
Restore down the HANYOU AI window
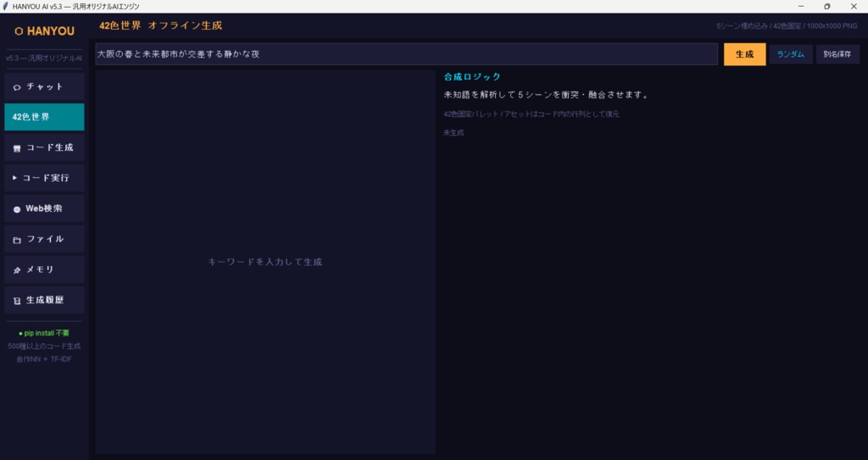(827, 7)
